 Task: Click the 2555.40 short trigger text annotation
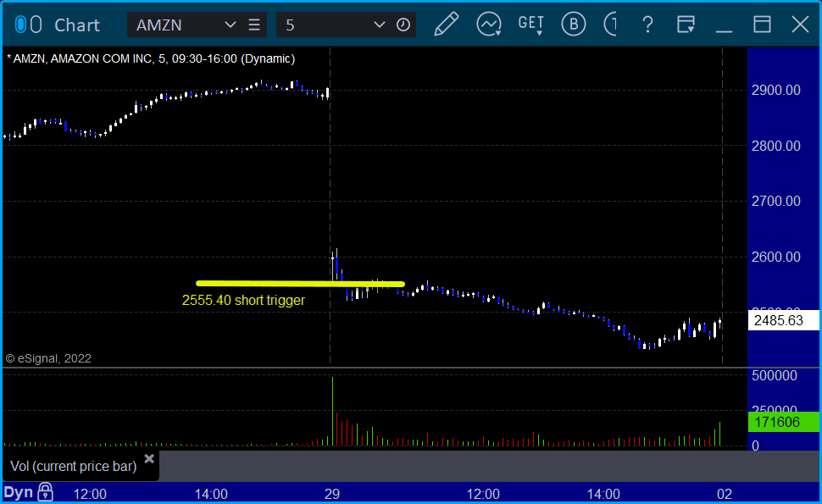pos(243,300)
